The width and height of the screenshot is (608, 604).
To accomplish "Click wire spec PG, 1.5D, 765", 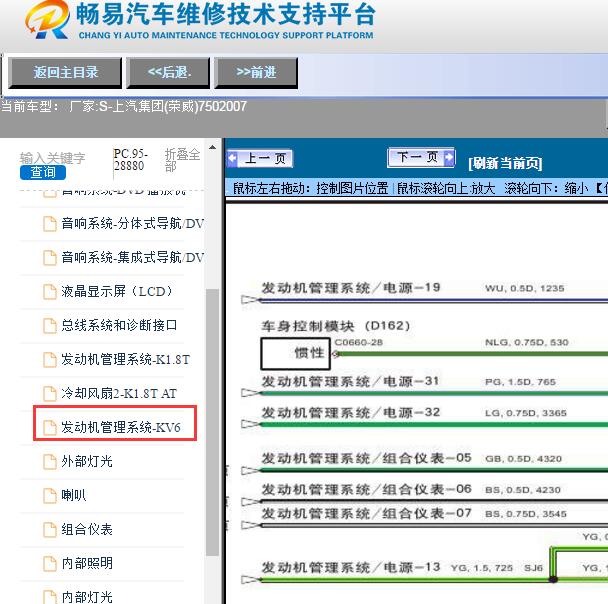I will pos(520,382).
